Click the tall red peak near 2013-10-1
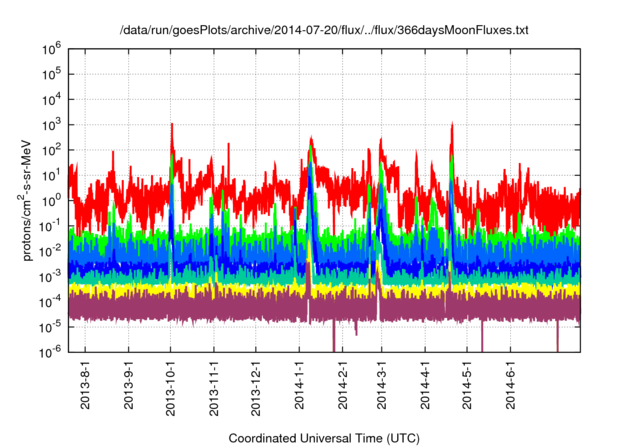This screenshot has height=448, width=640. [x=172, y=130]
